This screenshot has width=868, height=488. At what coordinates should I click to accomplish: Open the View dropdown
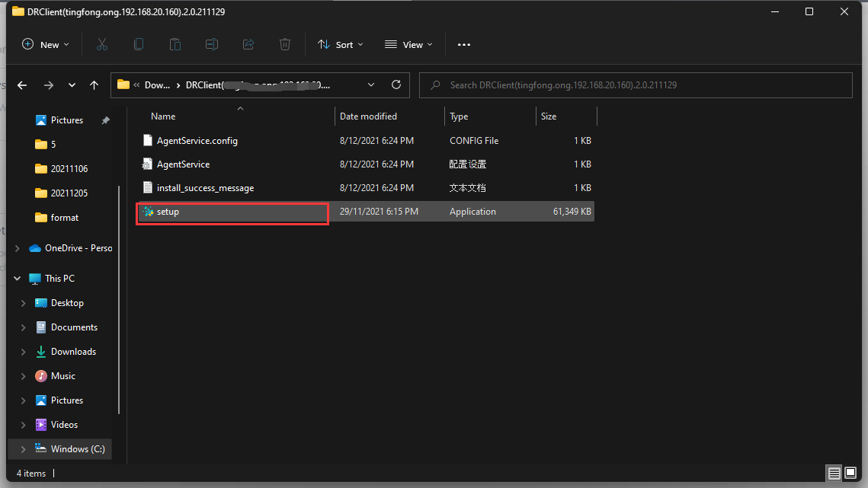(x=408, y=44)
